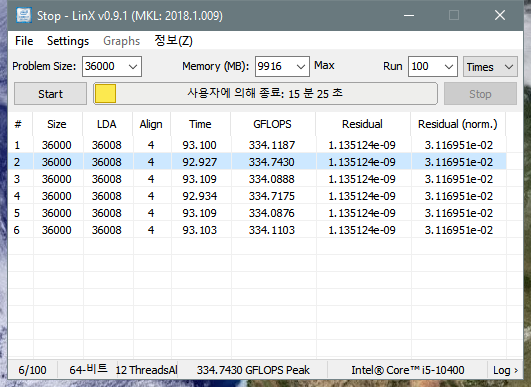Sort by the Size column header
Screen dimensions: 531x387
click(x=58, y=124)
